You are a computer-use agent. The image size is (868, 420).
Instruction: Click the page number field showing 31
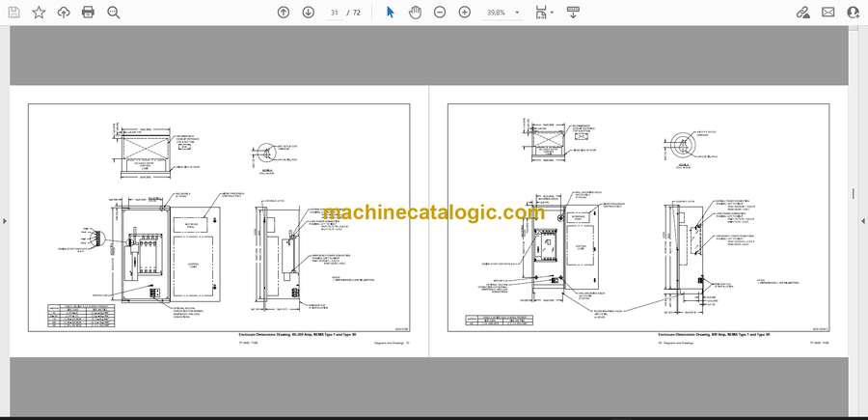coord(334,13)
